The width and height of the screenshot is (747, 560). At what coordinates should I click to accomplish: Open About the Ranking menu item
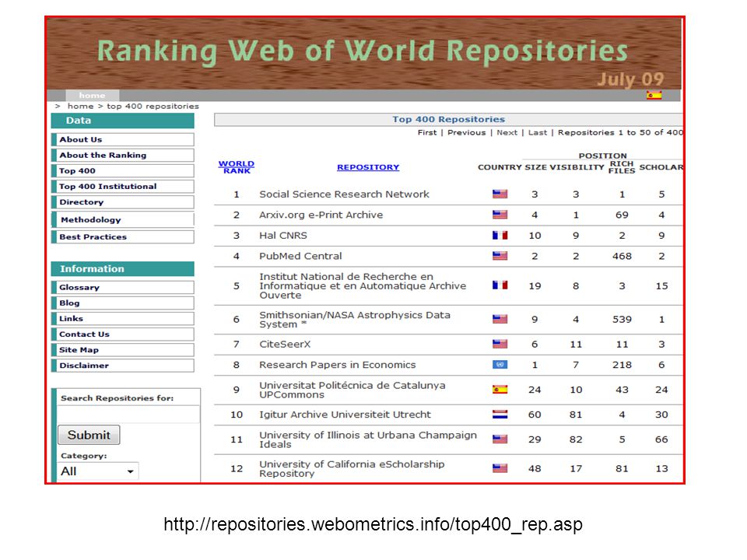point(123,156)
